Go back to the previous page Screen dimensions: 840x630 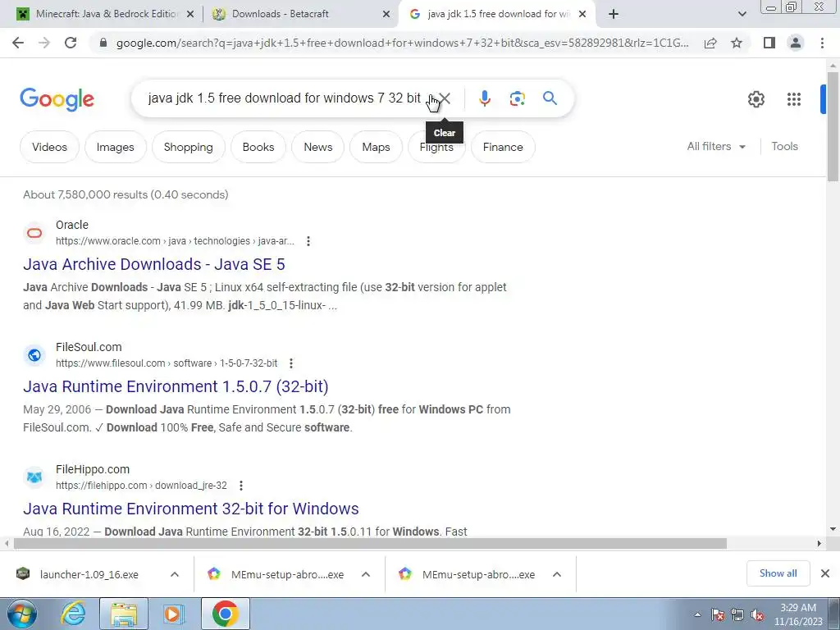click(x=18, y=43)
